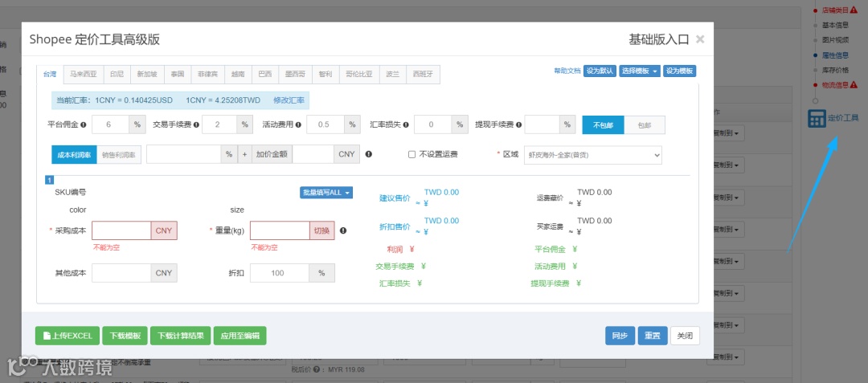
Task: Select the 不包邮 shipping option
Action: click(x=603, y=125)
